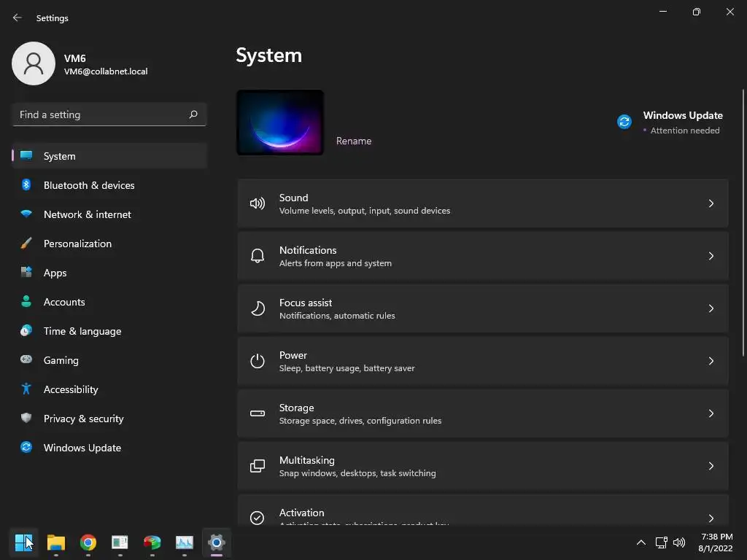Click the Windows Update sidebar sync icon
Screen dimensions: 747x560
[x=26, y=447]
